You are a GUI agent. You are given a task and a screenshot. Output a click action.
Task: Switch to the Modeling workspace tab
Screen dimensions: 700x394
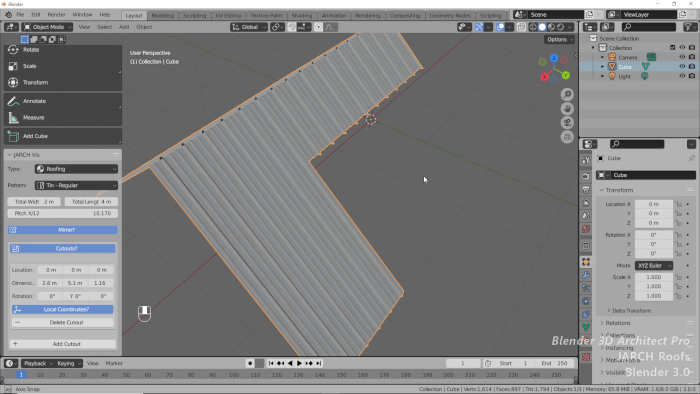(x=162, y=16)
